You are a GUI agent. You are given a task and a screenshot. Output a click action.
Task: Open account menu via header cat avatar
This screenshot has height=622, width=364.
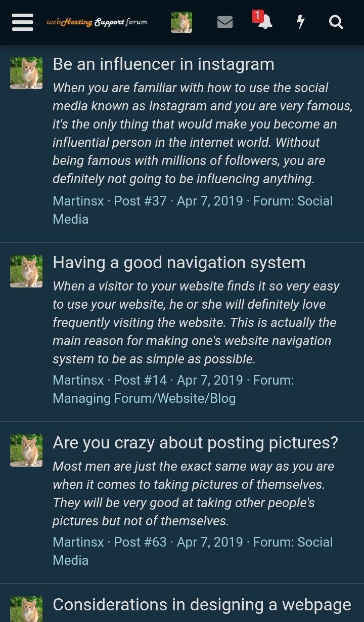tap(181, 22)
